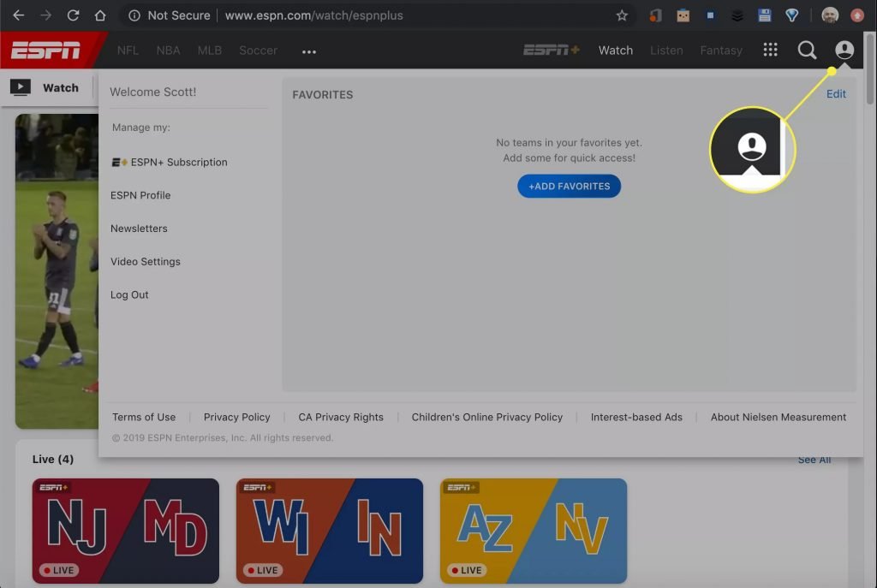
Task: Open Privacy Policy link
Action: (236, 417)
